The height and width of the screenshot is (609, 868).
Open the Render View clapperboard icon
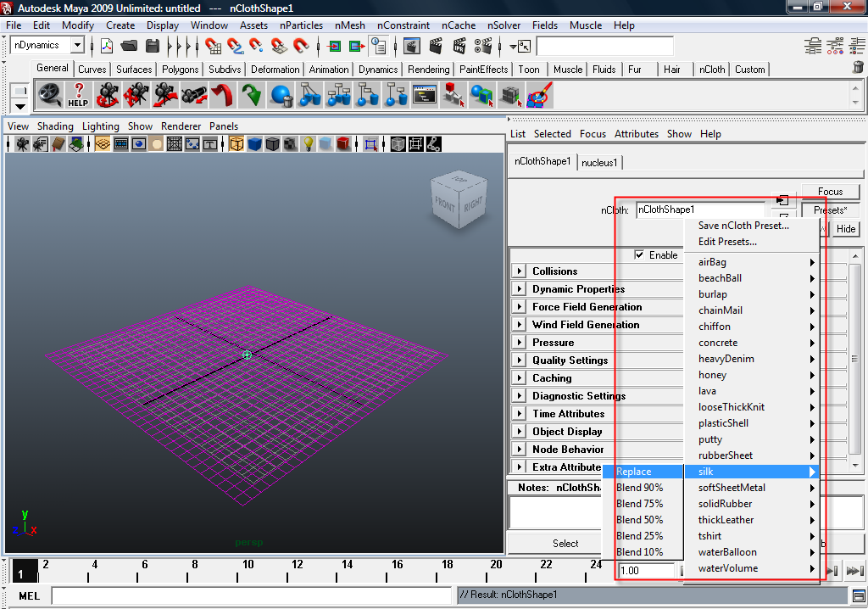pos(411,46)
